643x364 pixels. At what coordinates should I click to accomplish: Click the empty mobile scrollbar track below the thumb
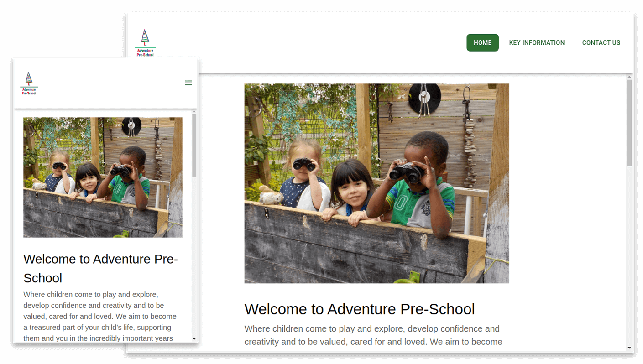click(194, 257)
